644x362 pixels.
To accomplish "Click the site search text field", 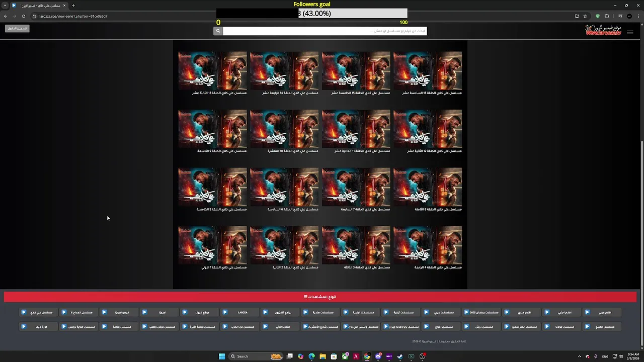I will click(x=325, y=31).
